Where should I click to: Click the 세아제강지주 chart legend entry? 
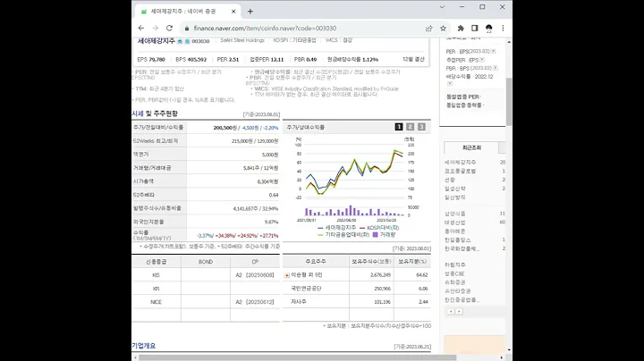(x=337, y=228)
